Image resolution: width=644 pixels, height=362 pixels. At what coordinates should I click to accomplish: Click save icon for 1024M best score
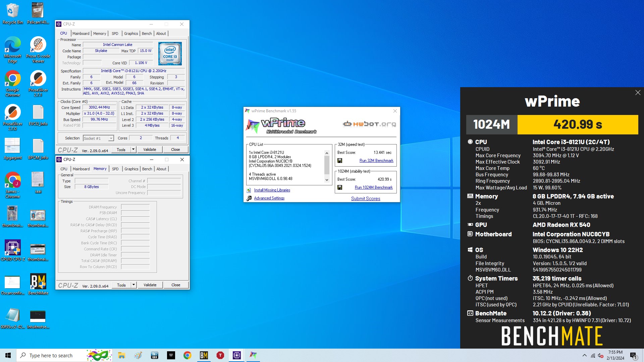340,187
